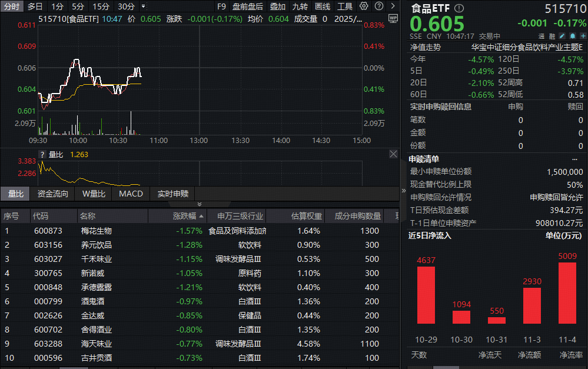Click the 工具 tools button
Screen dimensions: 588x369
coord(346,6)
